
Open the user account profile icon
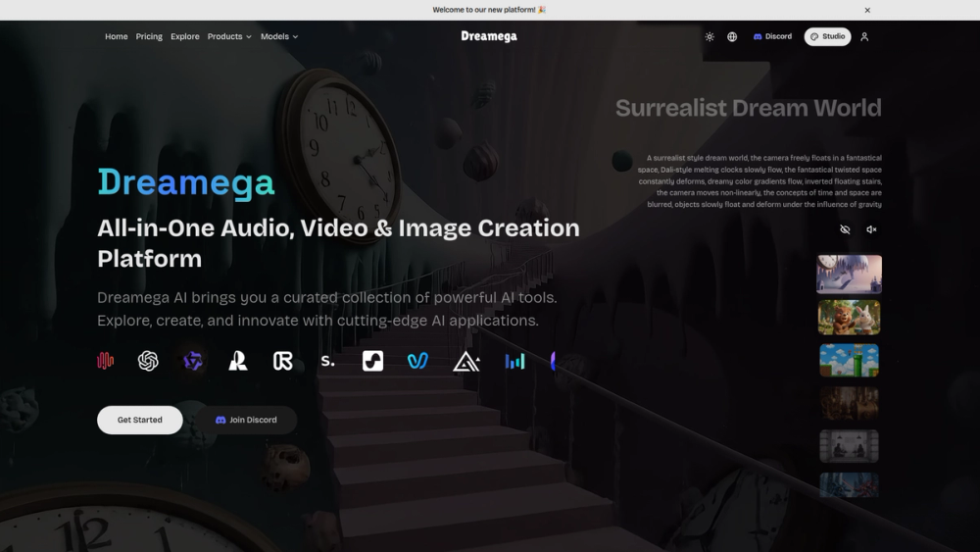[864, 37]
